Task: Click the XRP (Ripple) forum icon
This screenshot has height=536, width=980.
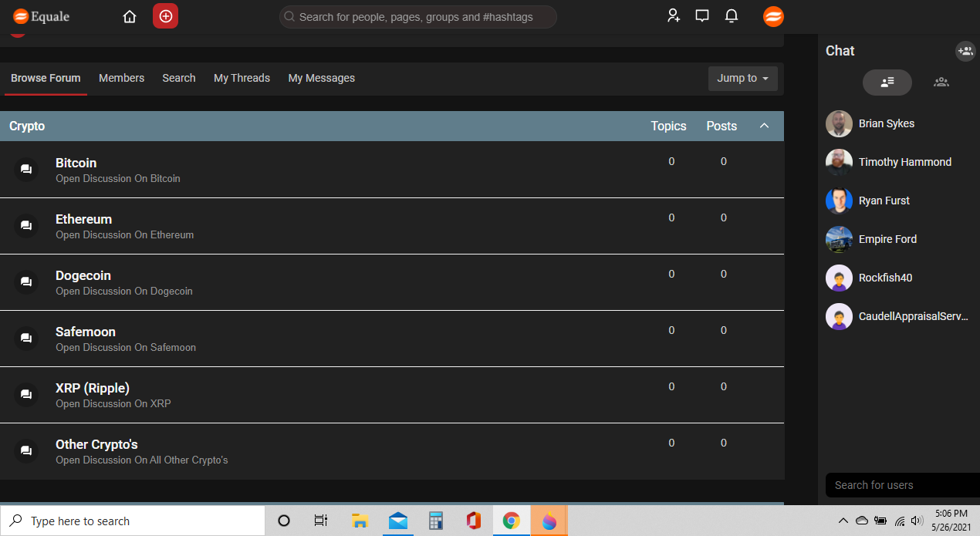Action: click(x=26, y=395)
